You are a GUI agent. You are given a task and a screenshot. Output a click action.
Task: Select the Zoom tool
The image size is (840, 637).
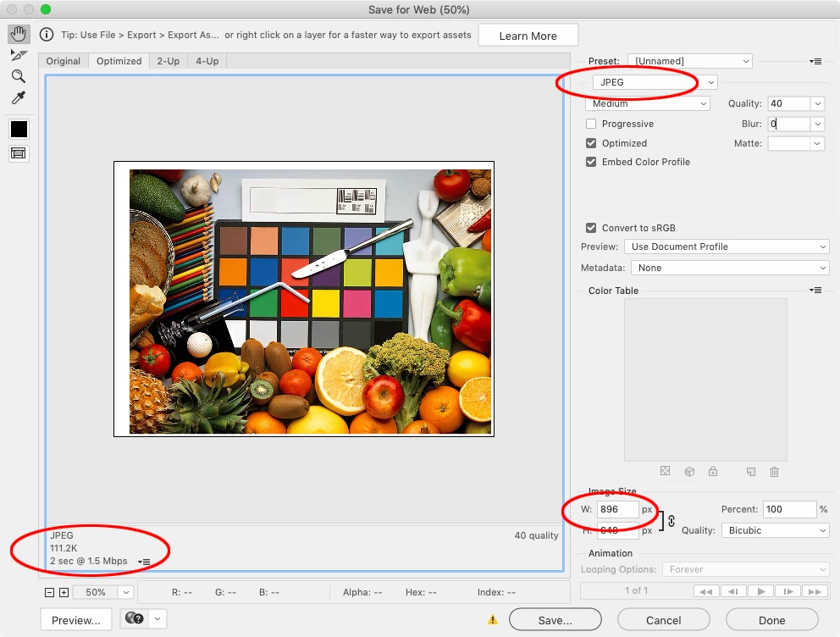click(x=19, y=76)
